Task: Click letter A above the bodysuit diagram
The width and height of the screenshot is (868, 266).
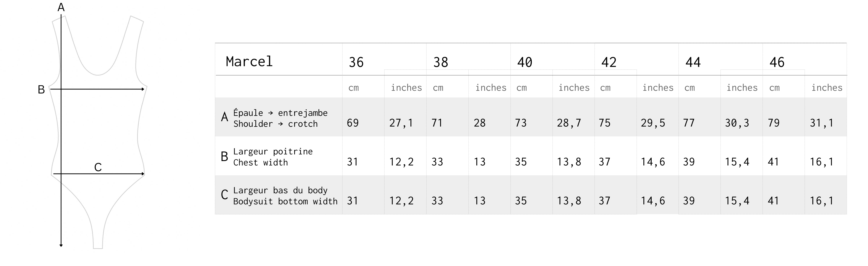Action: point(61,7)
